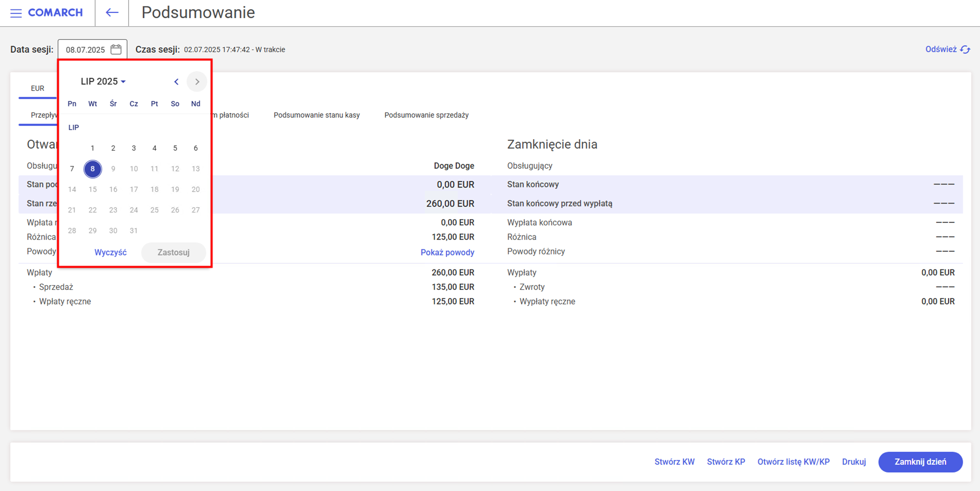Image resolution: width=980 pixels, height=491 pixels.
Task: Switch to Podsumowanie stanu kasy tab
Action: coord(316,115)
